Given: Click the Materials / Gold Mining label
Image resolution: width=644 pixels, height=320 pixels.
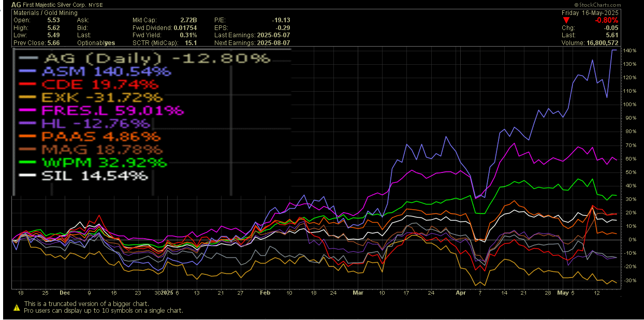Looking at the screenshot, I should click(x=46, y=13).
